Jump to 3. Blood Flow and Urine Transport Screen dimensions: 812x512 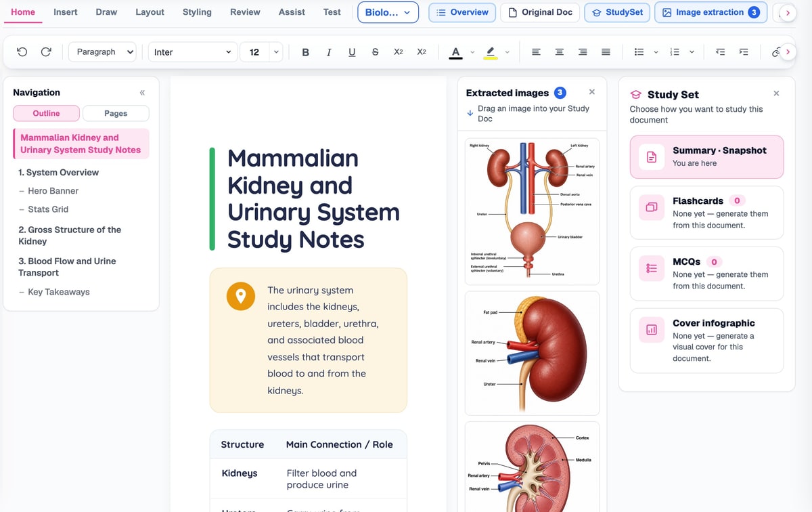click(67, 267)
